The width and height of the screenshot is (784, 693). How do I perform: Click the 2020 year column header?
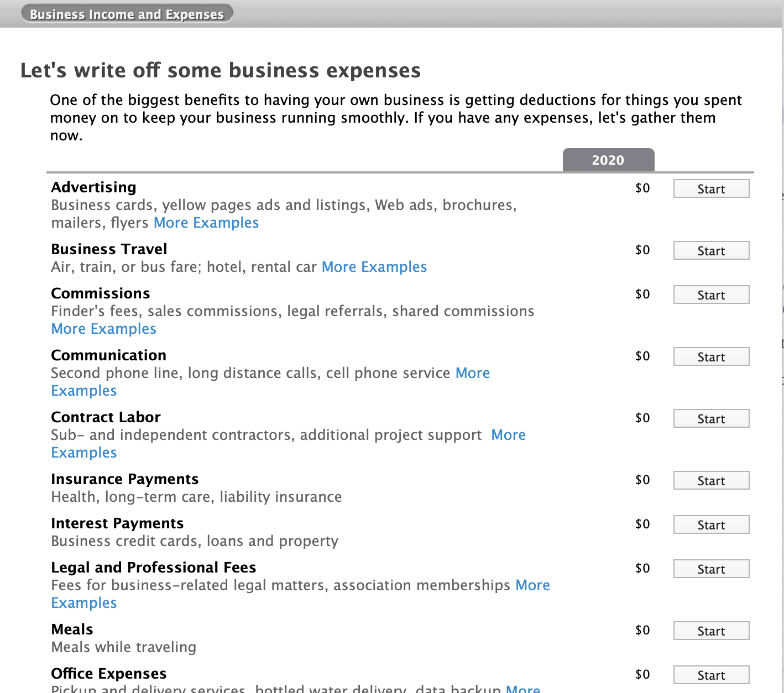[608, 160]
